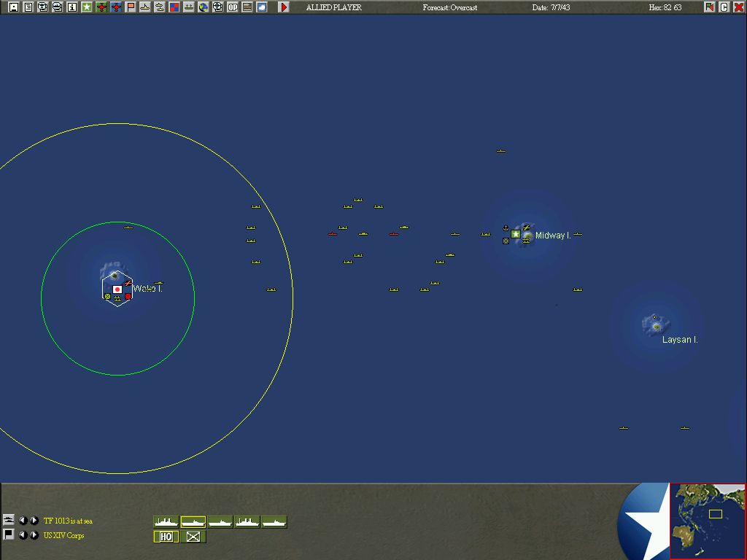The image size is (747, 560).
Task: Click the orange flag toolbar icon
Action: (131, 7)
